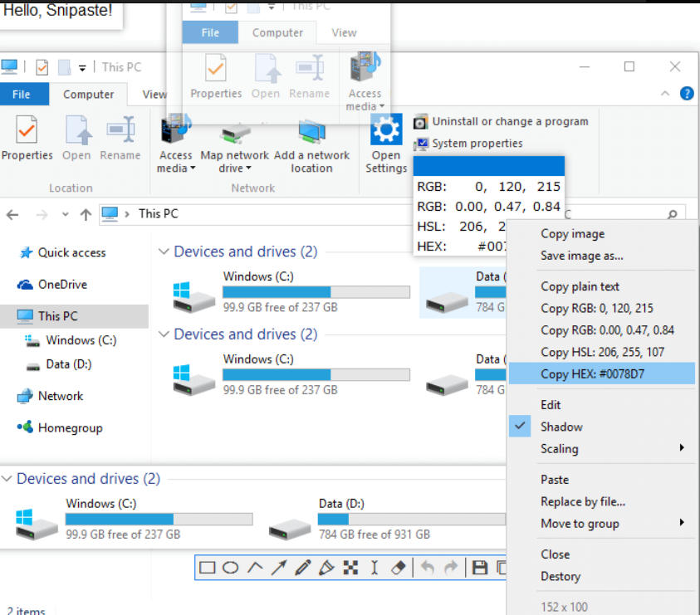Screen dimensions: 700x615
Task: Click Uninstall or change a program
Action: [x=509, y=121]
